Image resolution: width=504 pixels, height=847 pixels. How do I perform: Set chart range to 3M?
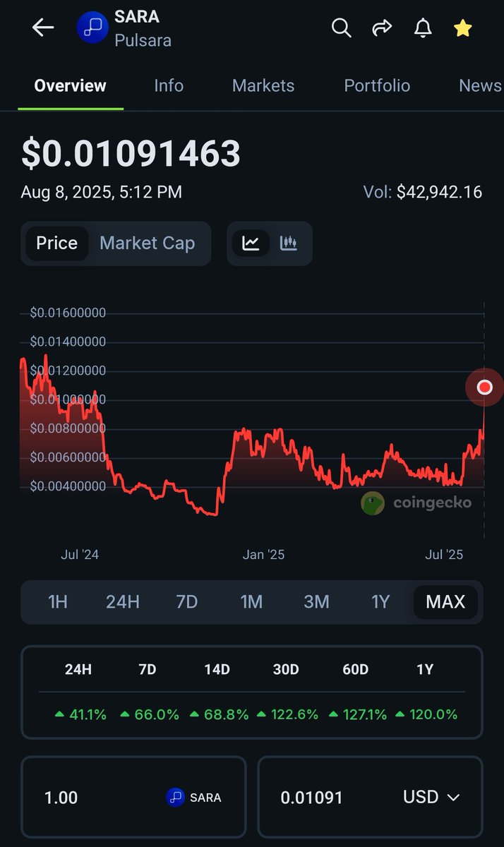pyautogui.click(x=316, y=602)
